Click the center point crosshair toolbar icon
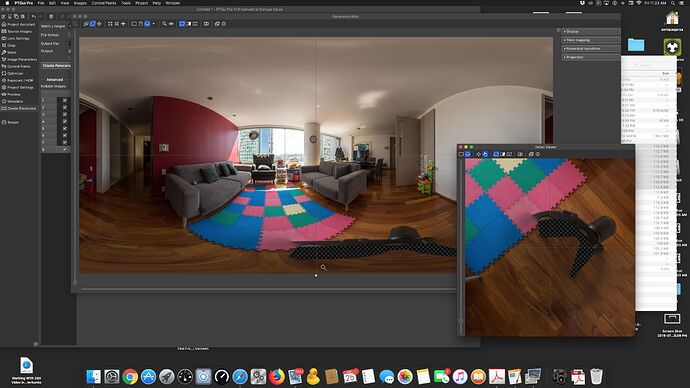This screenshot has height=388, width=690. point(123,24)
